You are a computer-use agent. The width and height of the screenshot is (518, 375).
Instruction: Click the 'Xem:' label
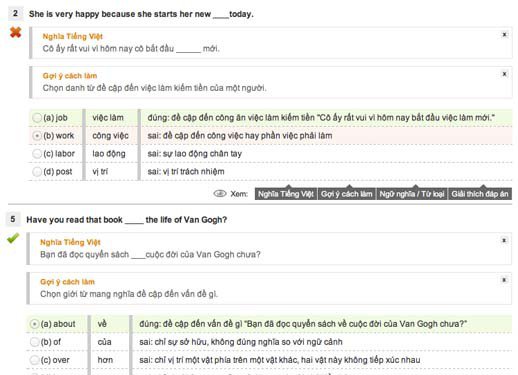coord(239,194)
